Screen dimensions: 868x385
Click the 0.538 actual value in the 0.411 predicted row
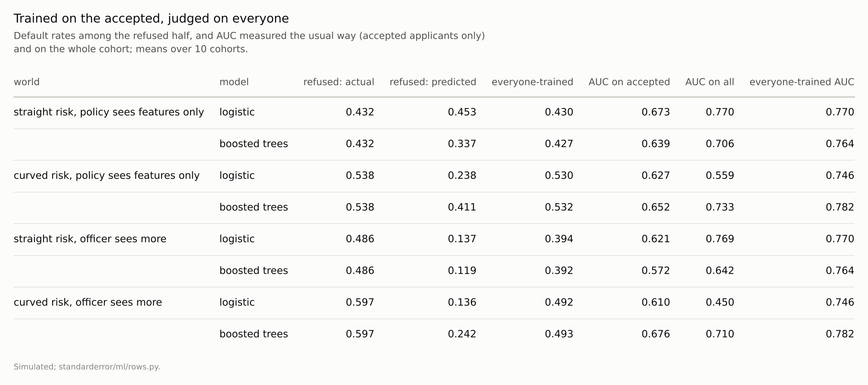point(360,207)
